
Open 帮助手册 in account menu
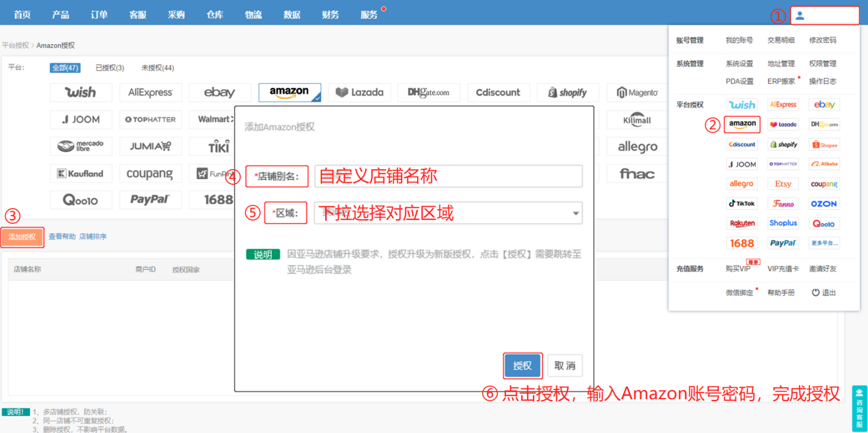tap(781, 293)
